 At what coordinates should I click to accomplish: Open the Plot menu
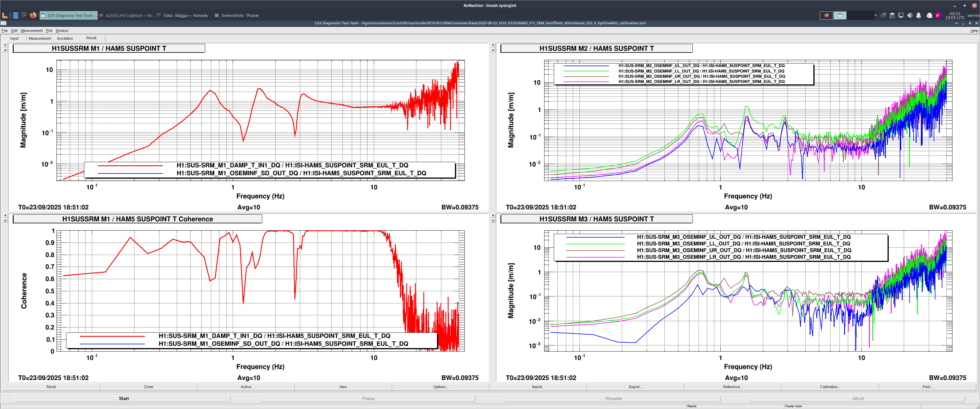[49, 30]
